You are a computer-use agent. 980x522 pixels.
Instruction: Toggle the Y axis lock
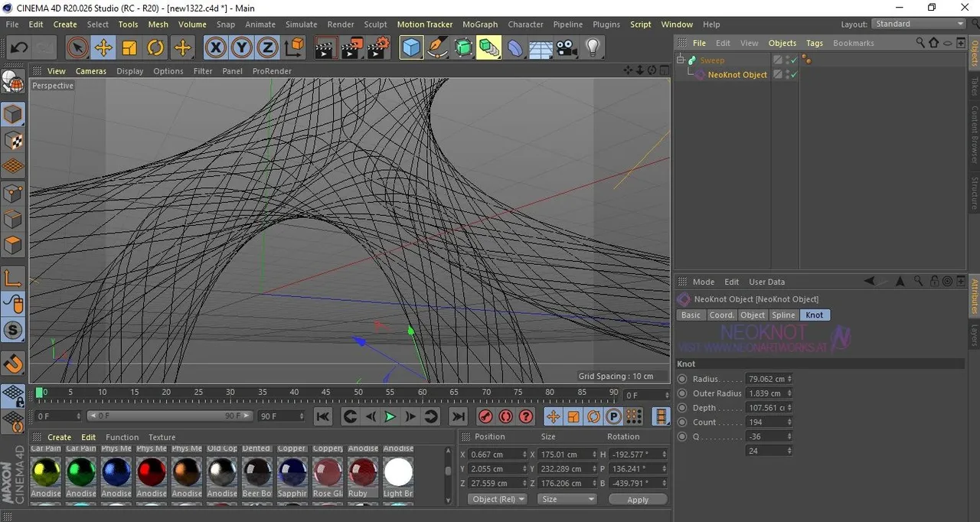coord(242,47)
